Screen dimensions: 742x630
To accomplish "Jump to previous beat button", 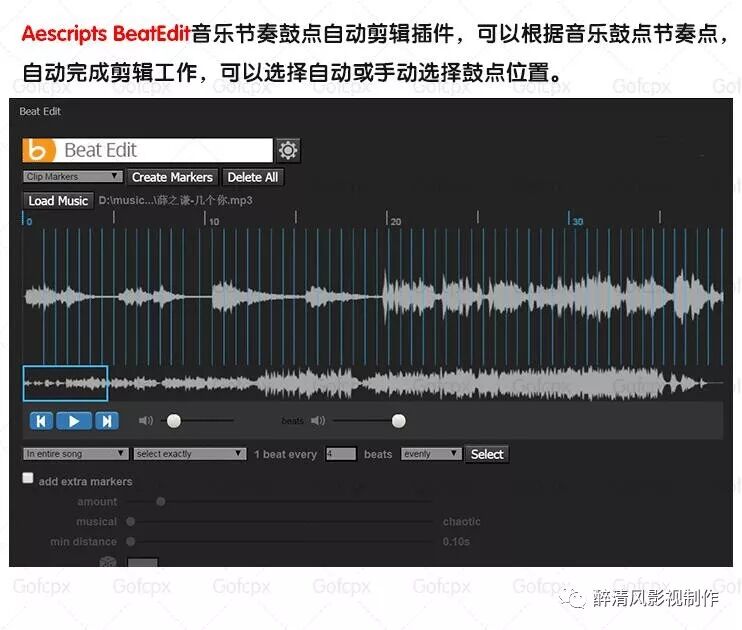I will pyautogui.click(x=41, y=421).
